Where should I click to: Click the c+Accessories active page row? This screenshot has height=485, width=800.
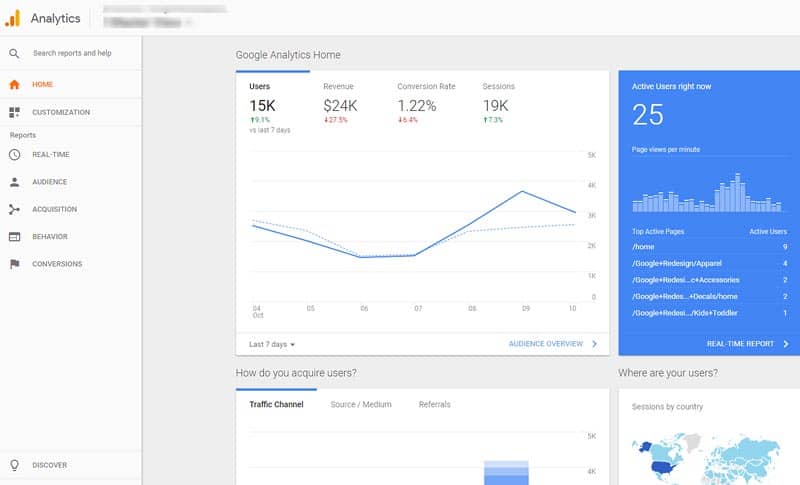[709, 280]
